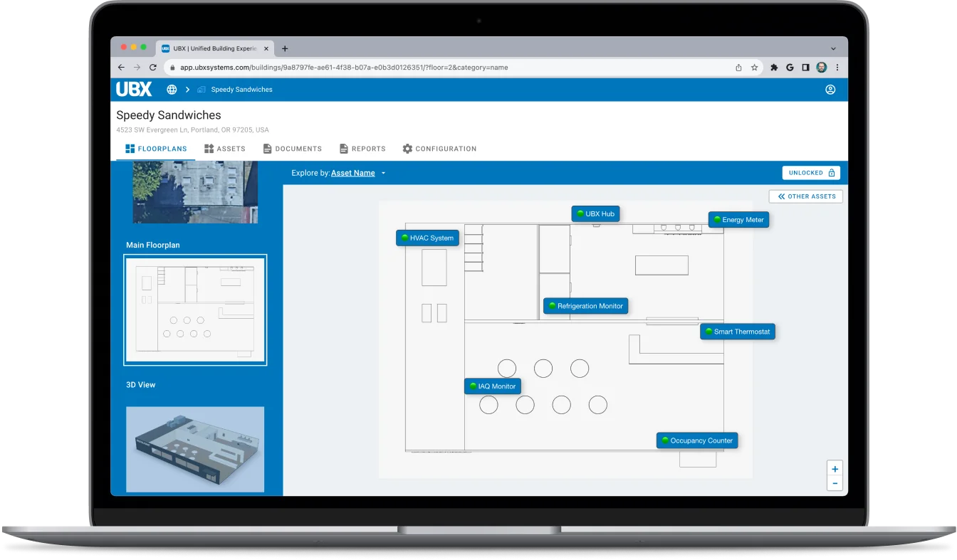
Task: Open the Chrome profile avatar
Action: point(821,68)
